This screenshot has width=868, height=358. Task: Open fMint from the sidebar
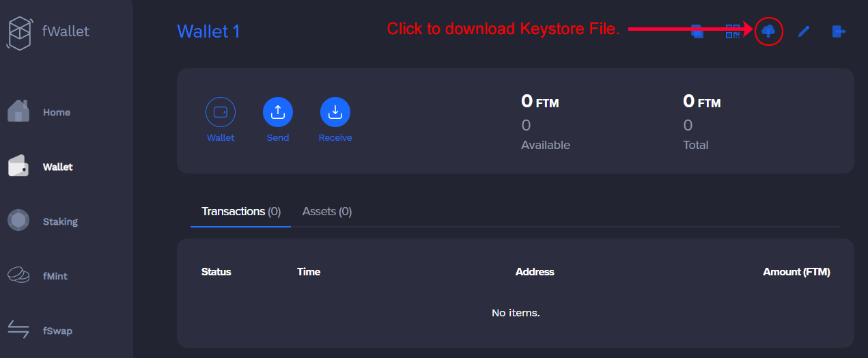click(x=38, y=276)
